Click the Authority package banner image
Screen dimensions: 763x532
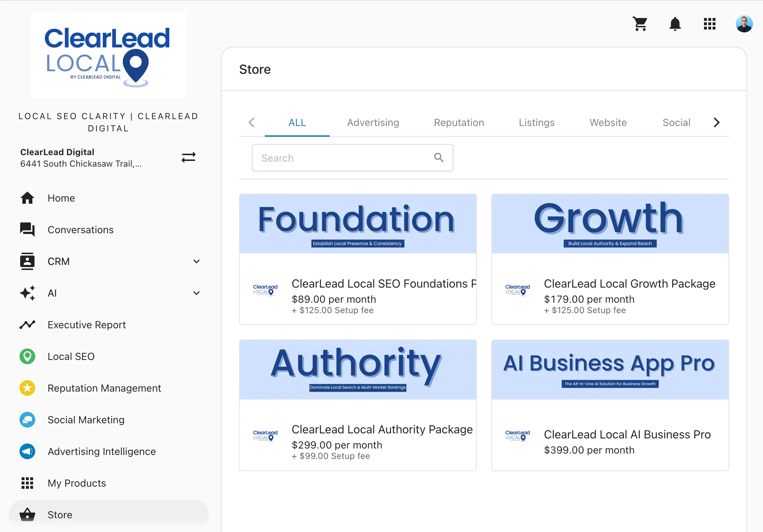358,369
